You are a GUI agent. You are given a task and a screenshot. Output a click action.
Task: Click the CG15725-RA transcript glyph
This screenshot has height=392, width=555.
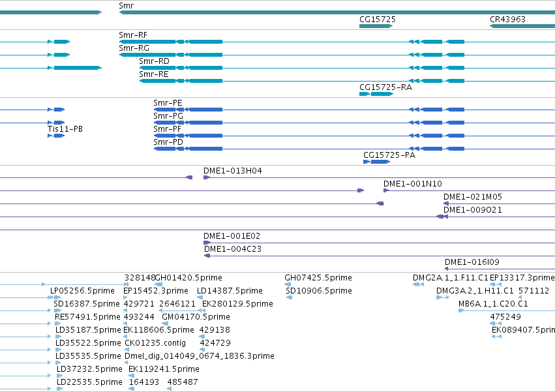pyautogui.click(x=376, y=94)
